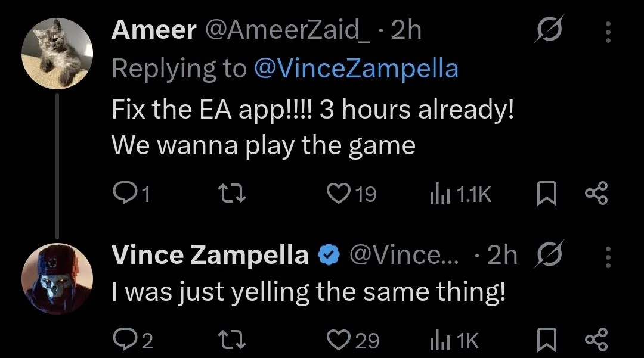Open Vince Zampella's skull avatar

(x=57, y=278)
